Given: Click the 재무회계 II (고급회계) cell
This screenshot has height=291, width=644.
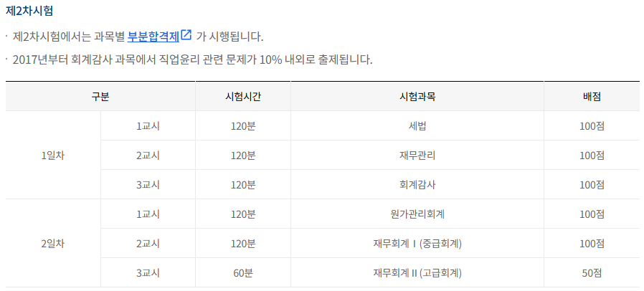Looking at the screenshot, I should click(417, 272).
